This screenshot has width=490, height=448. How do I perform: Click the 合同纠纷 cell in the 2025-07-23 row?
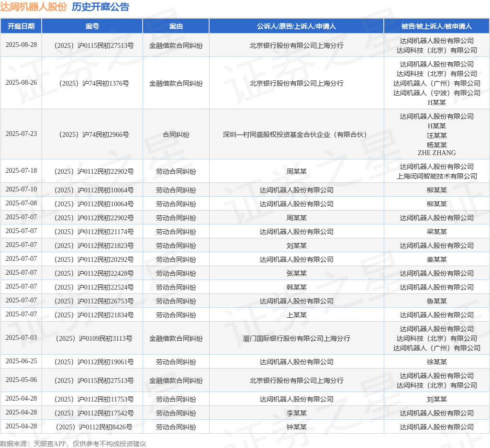[176, 135]
